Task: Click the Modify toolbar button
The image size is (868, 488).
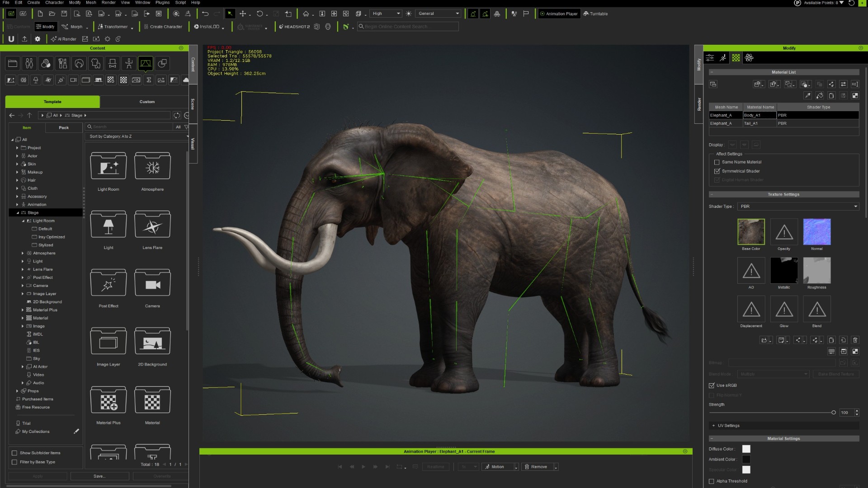Action: tap(45, 27)
